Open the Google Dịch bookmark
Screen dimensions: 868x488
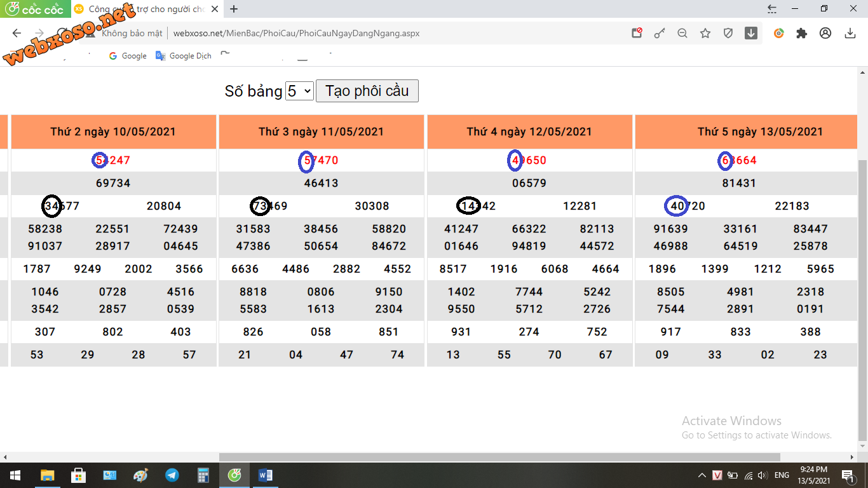184,56
